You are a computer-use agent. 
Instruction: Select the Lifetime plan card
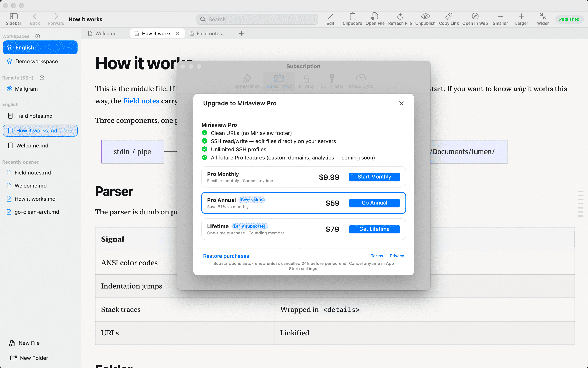[303, 229]
